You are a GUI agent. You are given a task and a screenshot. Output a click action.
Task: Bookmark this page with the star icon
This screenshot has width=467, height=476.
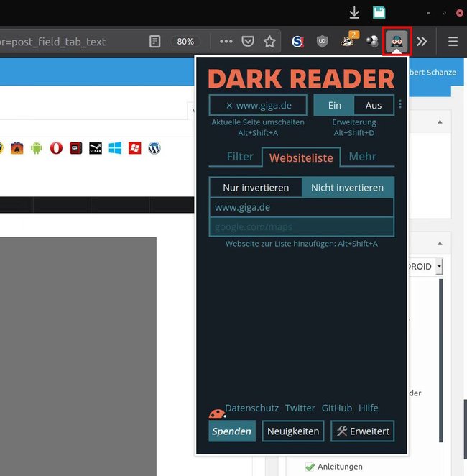click(269, 42)
